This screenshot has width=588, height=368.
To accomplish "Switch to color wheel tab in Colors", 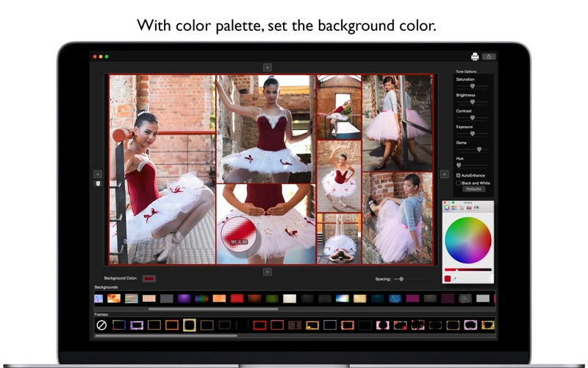I will pyautogui.click(x=447, y=208).
